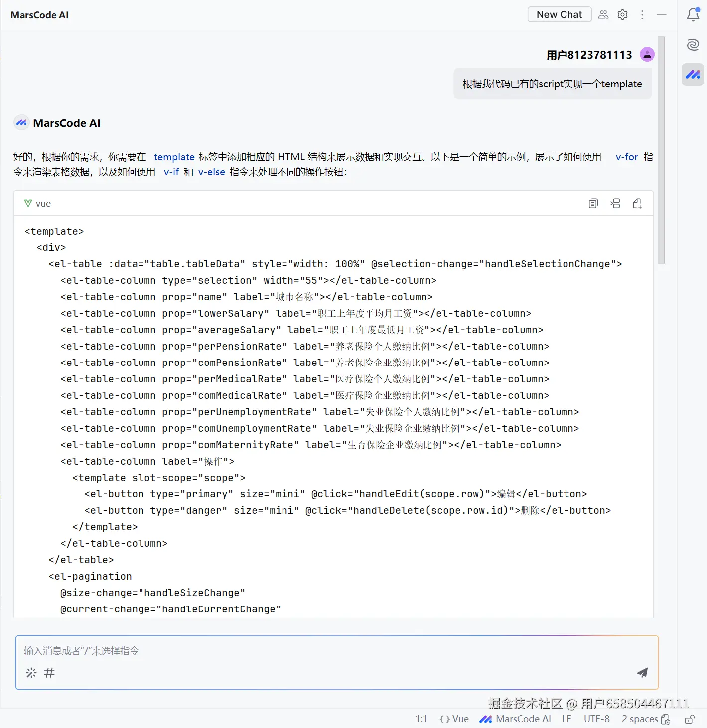Click the v-for keyword in the reply
This screenshot has width=707, height=728.
pyautogui.click(x=626, y=157)
